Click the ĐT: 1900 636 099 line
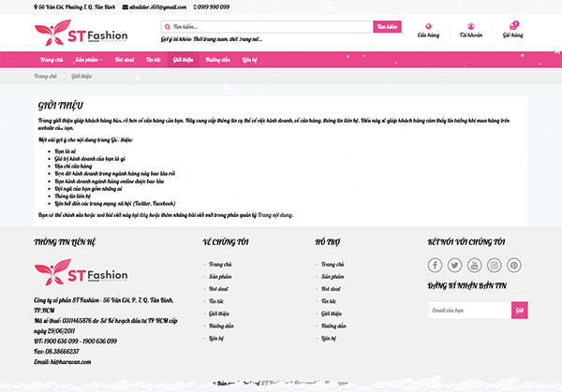The height and width of the screenshot is (392, 562). coord(75,341)
